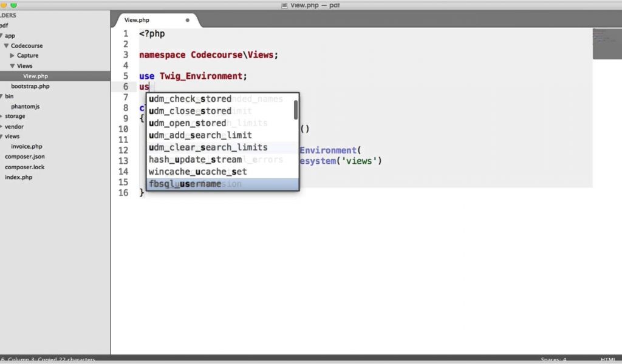
Task: Collapse the lowercase views folder arrow
Action: click(1, 136)
